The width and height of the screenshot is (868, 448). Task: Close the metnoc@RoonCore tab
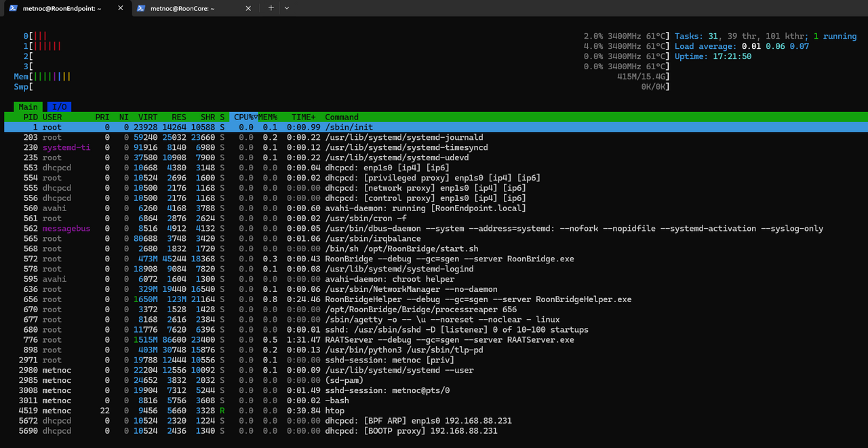[x=248, y=8]
